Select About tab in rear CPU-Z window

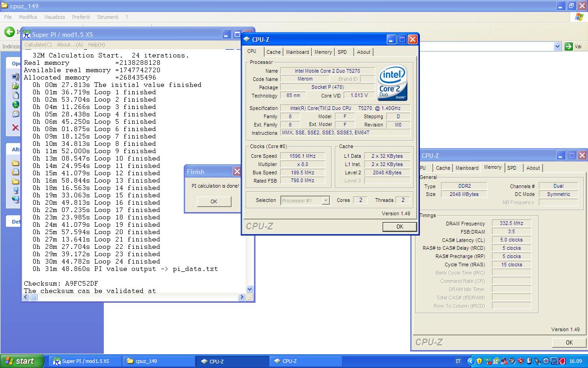(x=533, y=168)
